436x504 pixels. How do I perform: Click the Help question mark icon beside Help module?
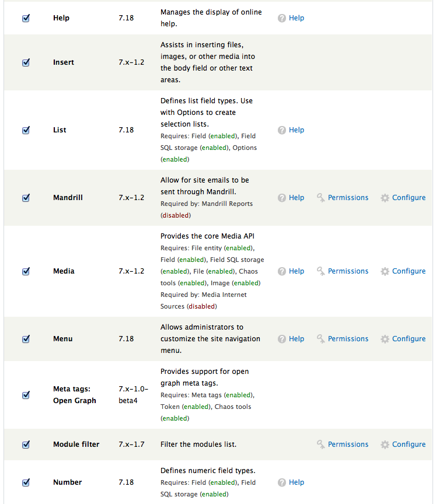[282, 18]
